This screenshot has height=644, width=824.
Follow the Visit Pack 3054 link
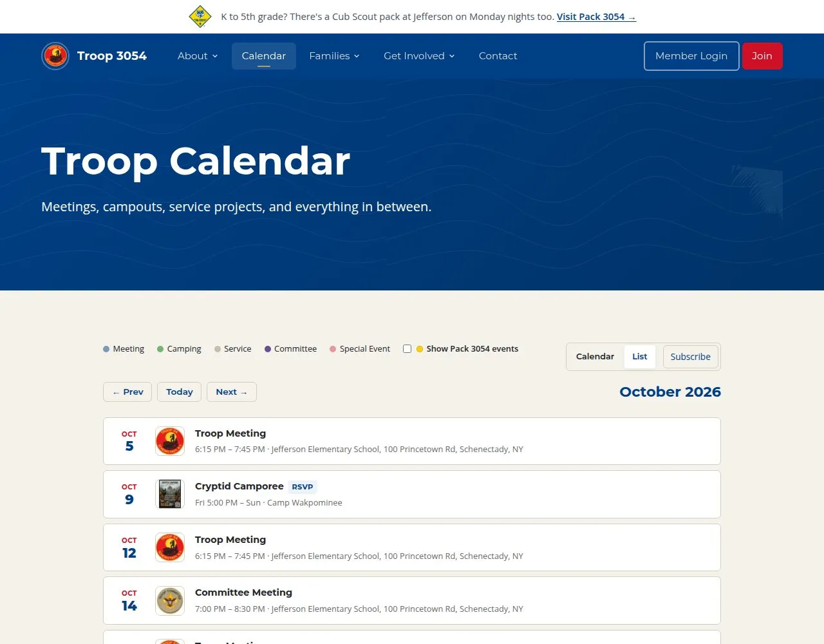(x=596, y=17)
